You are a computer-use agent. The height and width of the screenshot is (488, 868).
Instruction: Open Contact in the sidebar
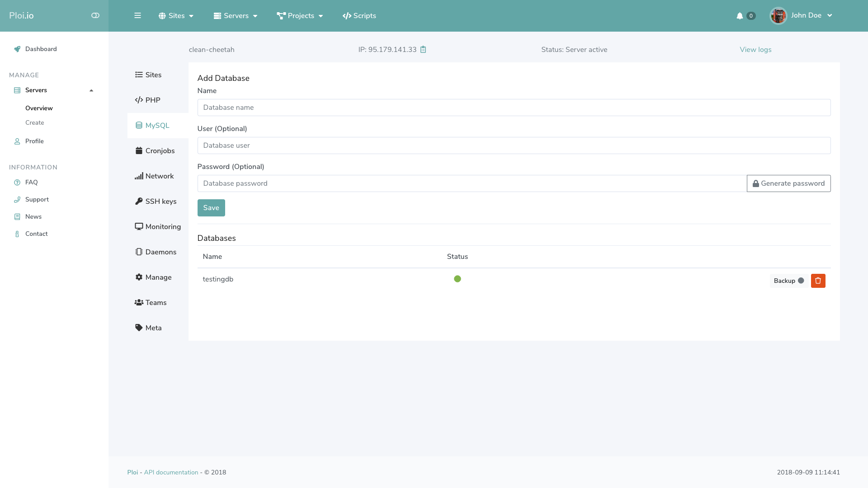[x=36, y=234]
